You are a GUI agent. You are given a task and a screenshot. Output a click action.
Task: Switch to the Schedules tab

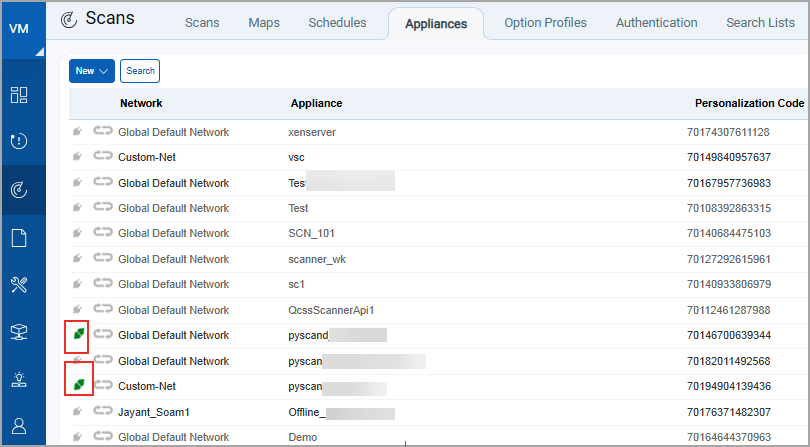(337, 23)
